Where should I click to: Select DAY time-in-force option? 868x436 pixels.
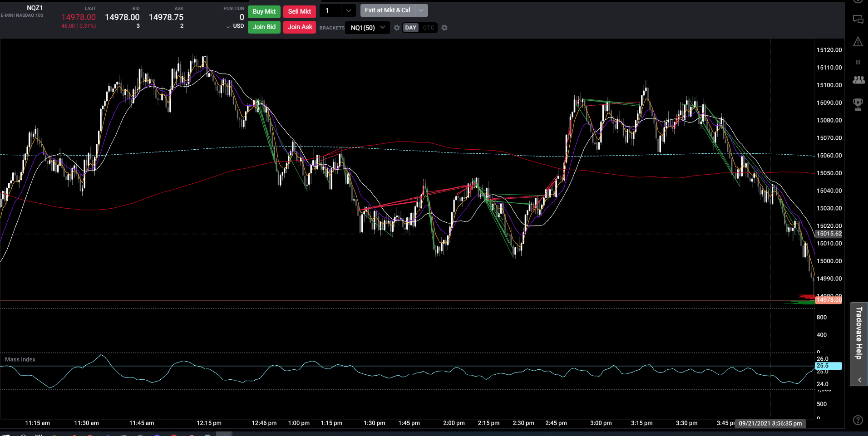tap(410, 28)
